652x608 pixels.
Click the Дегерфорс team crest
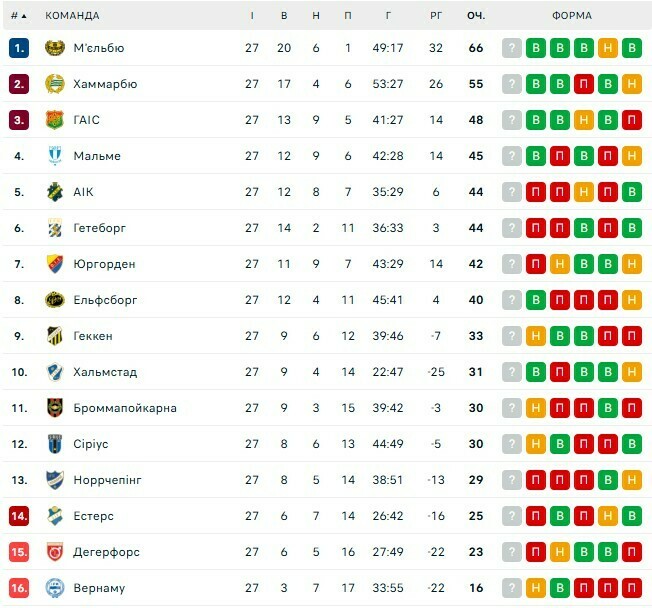pos(55,552)
